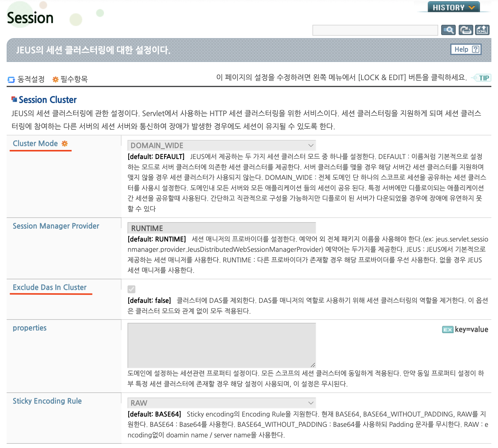
Task: Open the HISTORY dropdown
Action: click(x=454, y=7)
